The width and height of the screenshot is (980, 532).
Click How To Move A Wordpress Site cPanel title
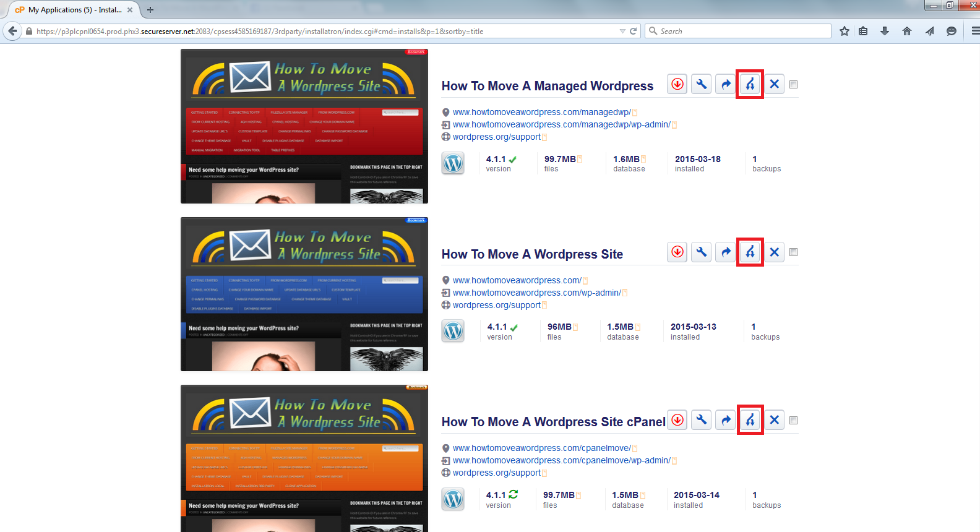pyautogui.click(x=554, y=422)
